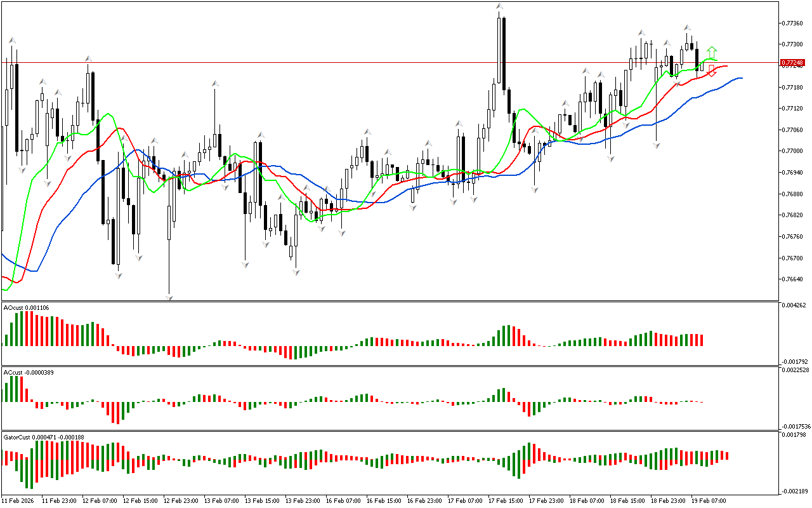Viewport: 812px width, 508px height.
Task: Click the current price tag 0.77248
Action: point(792,63)
